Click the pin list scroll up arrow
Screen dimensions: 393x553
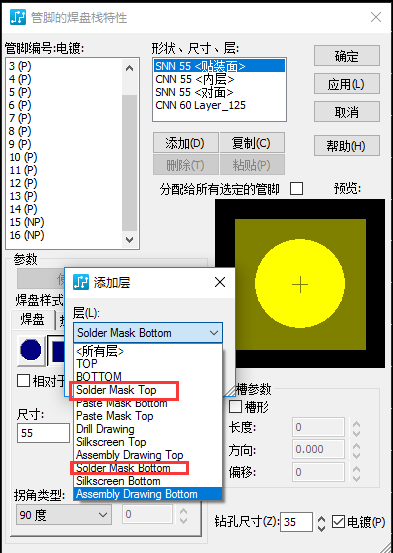[129, 68]
